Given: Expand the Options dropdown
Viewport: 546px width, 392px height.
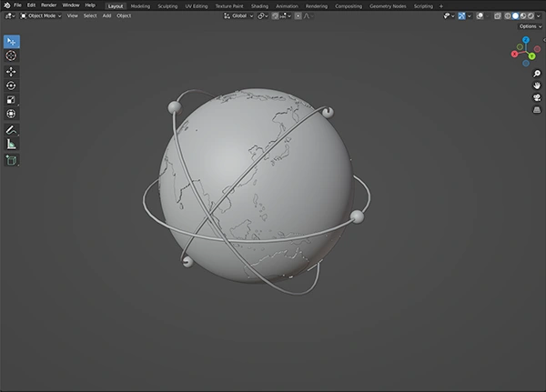Looking at the screenshot, I should pos(531,26).
